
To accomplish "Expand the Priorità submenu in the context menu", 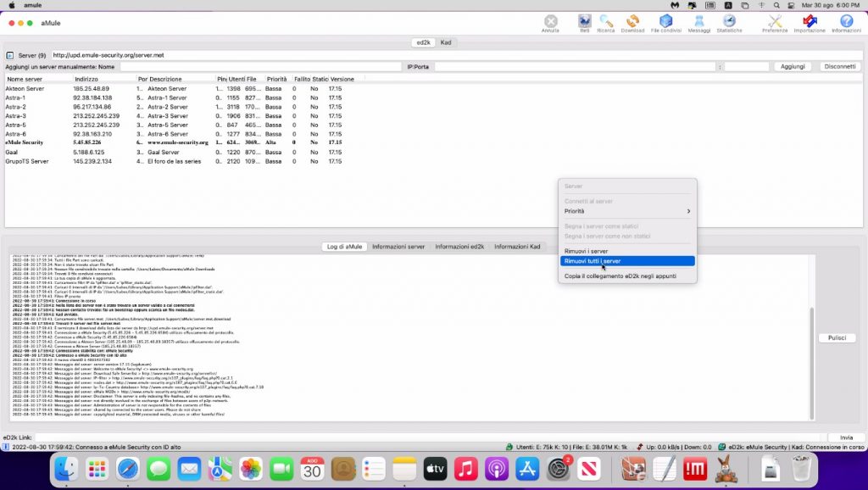I will click(x=627, y=211).
